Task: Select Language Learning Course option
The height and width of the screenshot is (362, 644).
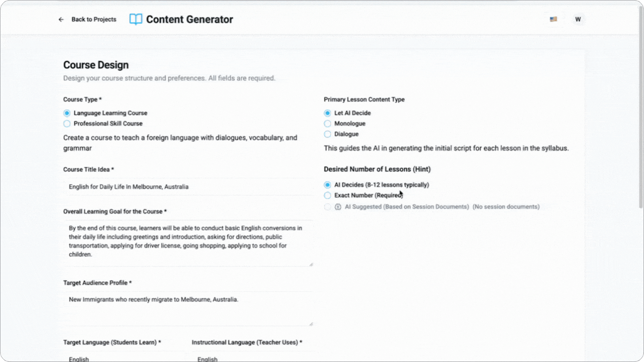Action: [67, 113]
